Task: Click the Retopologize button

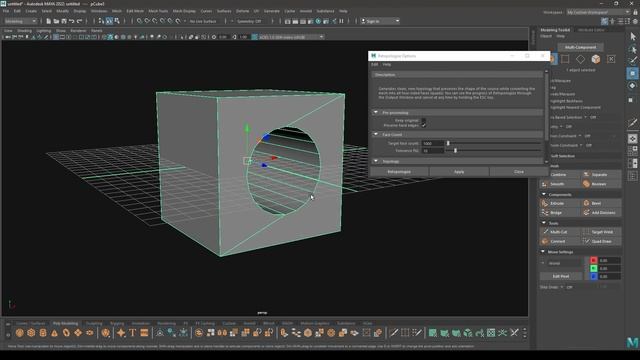Action: click(399, 172)
